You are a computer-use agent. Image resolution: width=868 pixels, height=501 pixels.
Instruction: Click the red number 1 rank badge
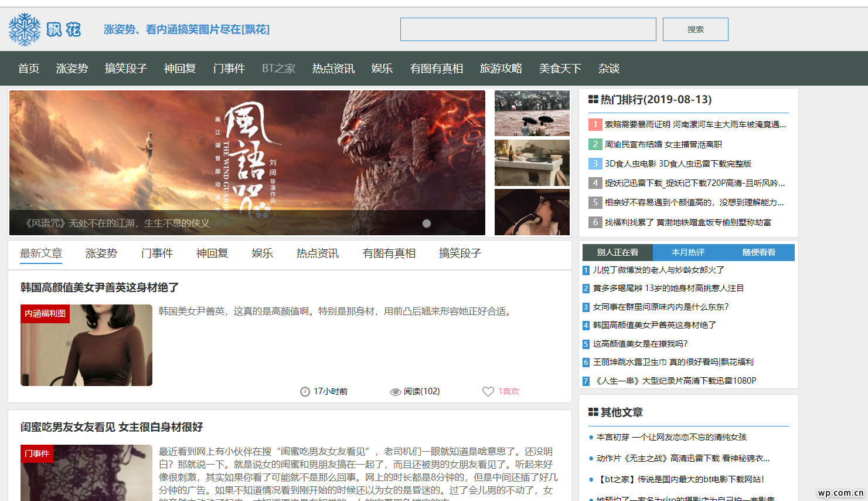(595, 124)
